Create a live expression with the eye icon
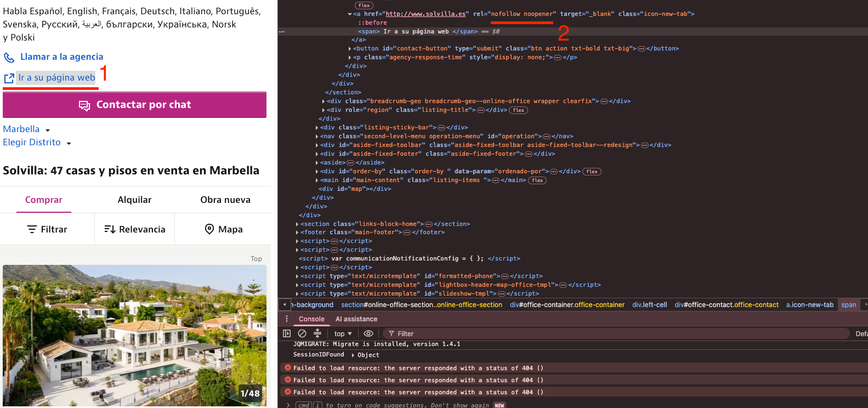Screen dimensions: 868x408 coord(368,333)
